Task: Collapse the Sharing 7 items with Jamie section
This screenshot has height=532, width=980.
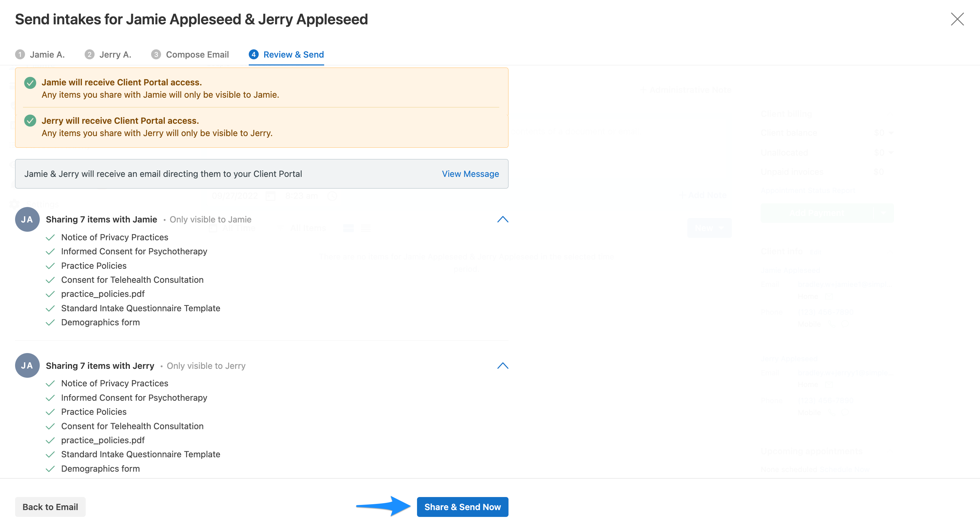Action: [x=503, y=220]
